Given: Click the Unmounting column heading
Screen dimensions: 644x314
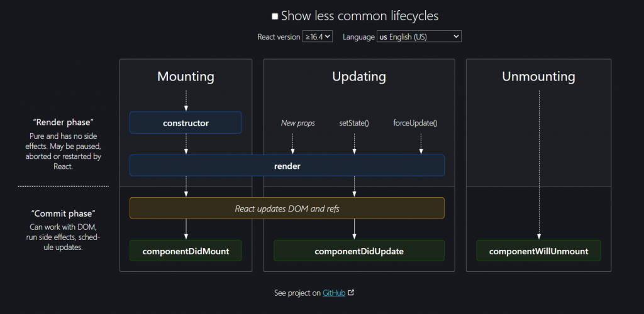Looking at the screenshot, I should (538, 77).
